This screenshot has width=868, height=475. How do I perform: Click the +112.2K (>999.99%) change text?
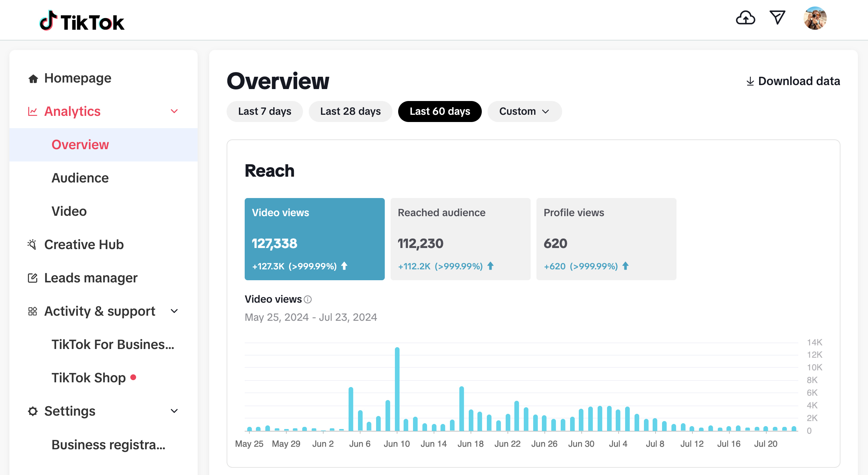[440, 266]
